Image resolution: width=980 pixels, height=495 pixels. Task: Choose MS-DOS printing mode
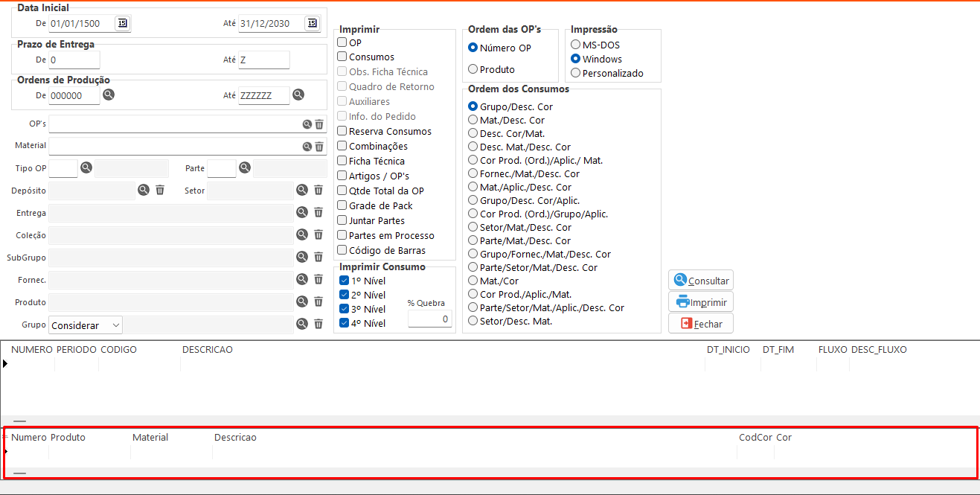point(575,45)
